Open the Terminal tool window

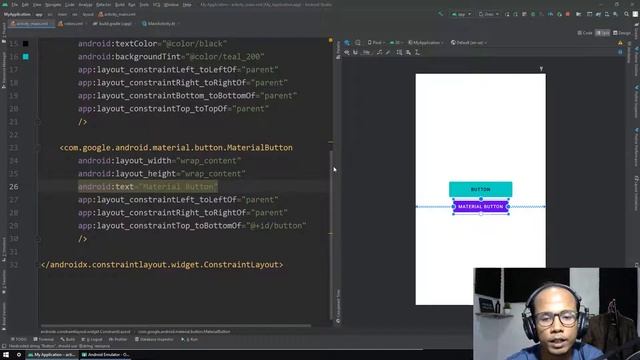[43, 339]
